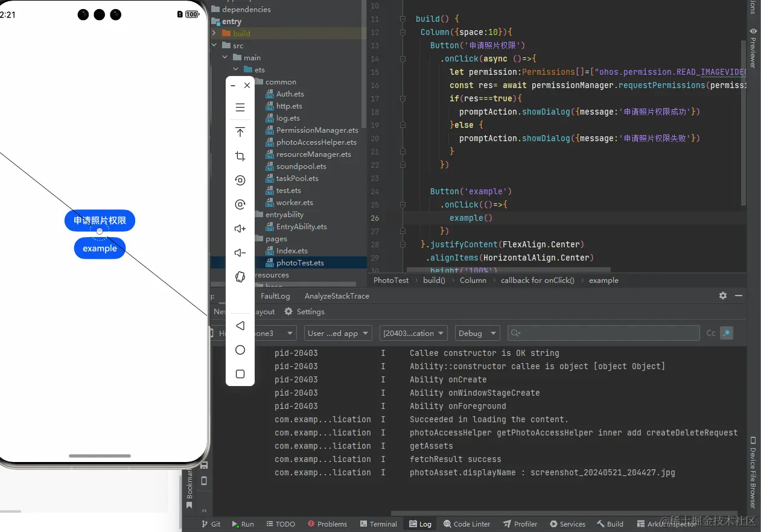Screen dimensions: 761x532
Task: Open the Build tool window tab
Action: [x=610, y=524]
